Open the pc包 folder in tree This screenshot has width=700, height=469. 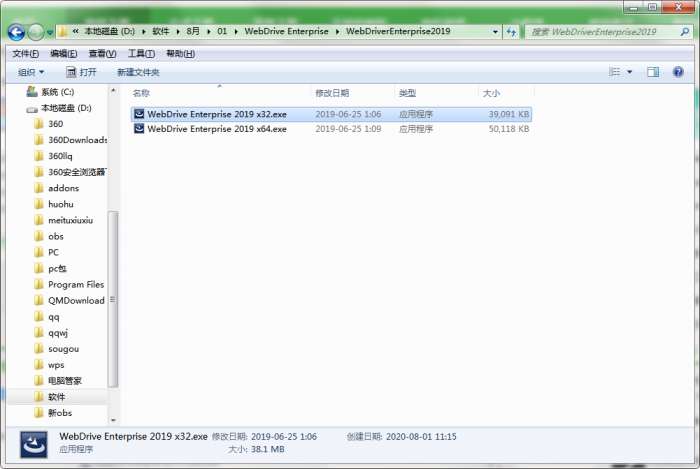coord(50,269)
